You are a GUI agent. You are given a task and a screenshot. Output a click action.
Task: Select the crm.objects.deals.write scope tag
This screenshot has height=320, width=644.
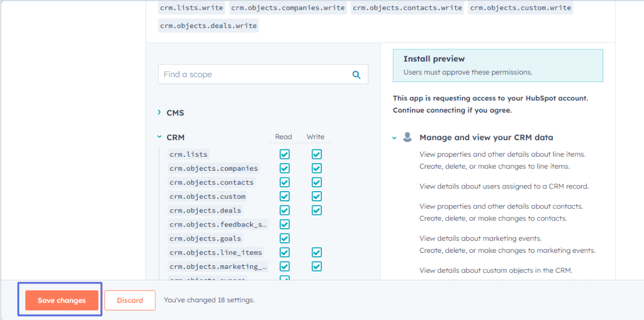click(208, 25)
